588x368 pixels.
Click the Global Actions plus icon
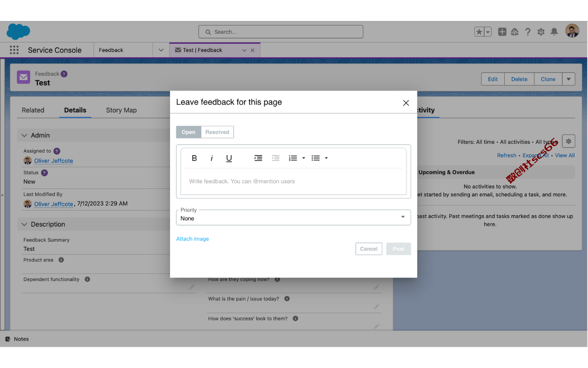coord(502,32)
